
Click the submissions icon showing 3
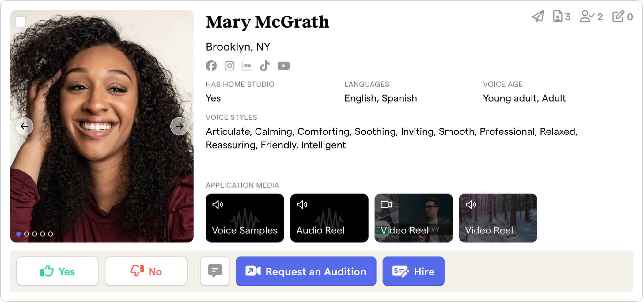(561, 17)
